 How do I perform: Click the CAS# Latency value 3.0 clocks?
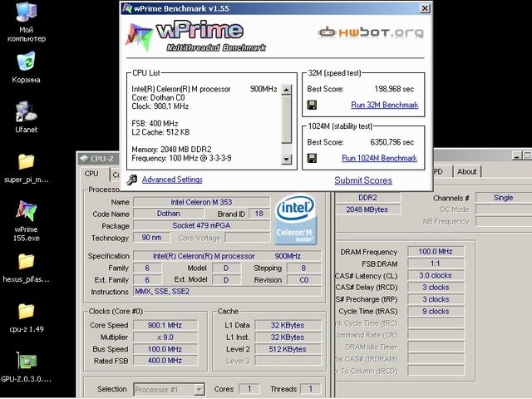pyautogui.click(x=436, y=275)
